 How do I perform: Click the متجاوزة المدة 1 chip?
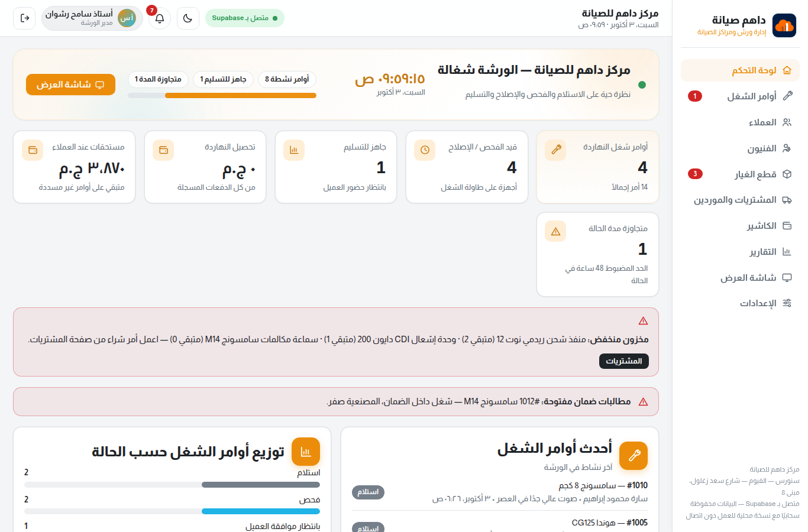(x=158, y=79)
